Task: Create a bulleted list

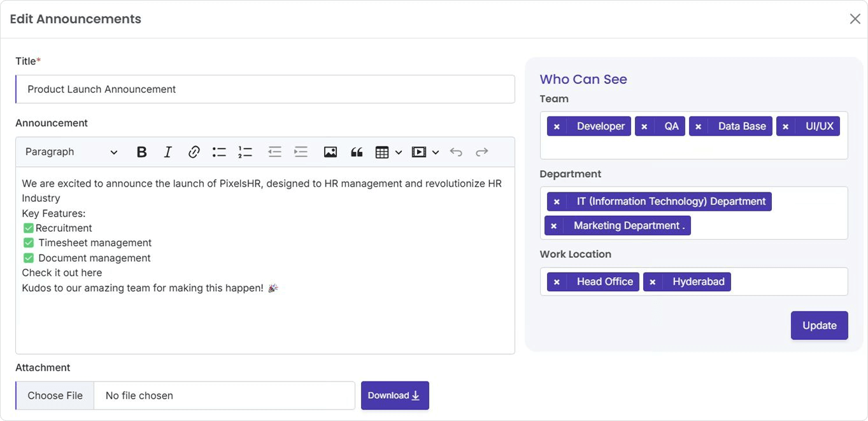Action: [x=219, y=152]
